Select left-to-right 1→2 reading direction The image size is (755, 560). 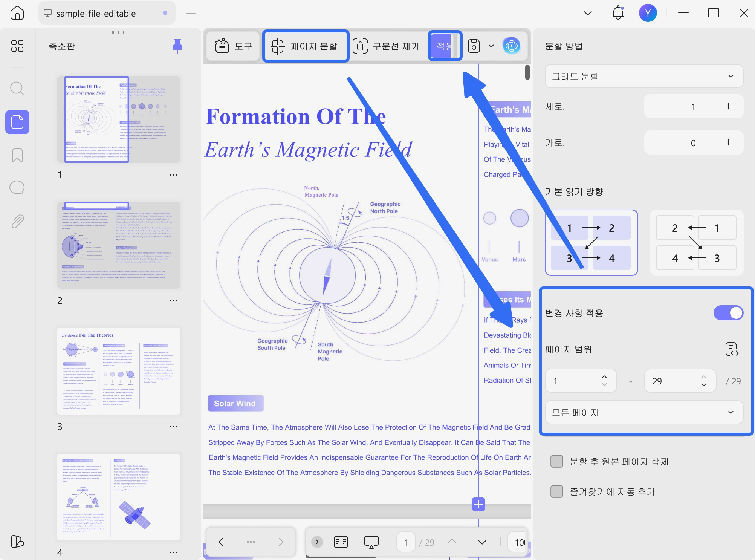coord(591,243)
